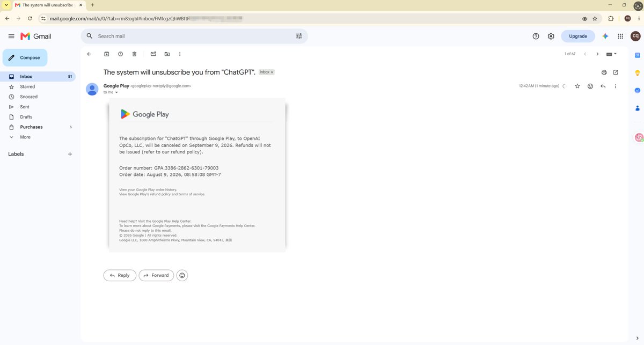The width and height of the screenshot is (644, 345).
Task: Click the Upgrade button
Action: click(578, 36)
